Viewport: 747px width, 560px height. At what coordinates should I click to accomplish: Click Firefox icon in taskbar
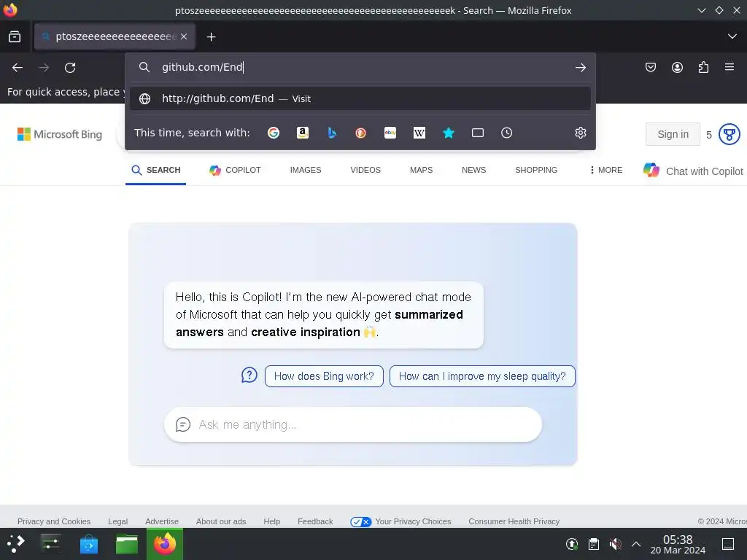tap(165, 544)
